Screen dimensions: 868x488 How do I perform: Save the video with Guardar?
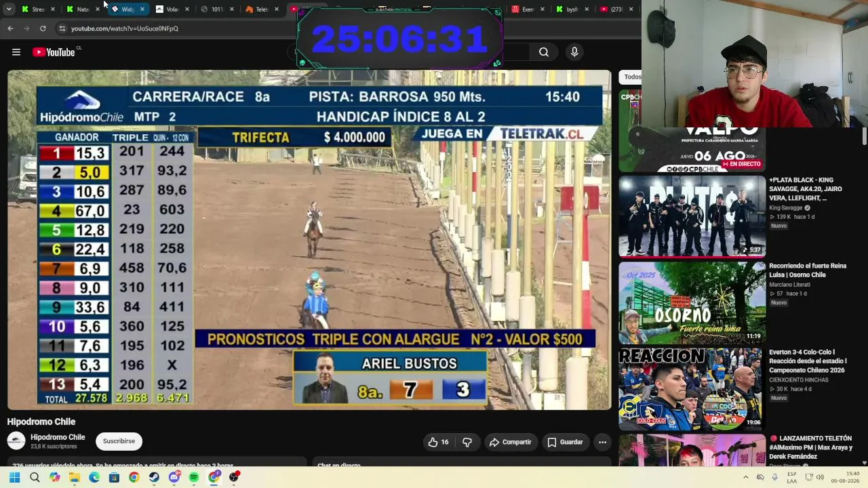pyautogui.click(x=566, y=442)
